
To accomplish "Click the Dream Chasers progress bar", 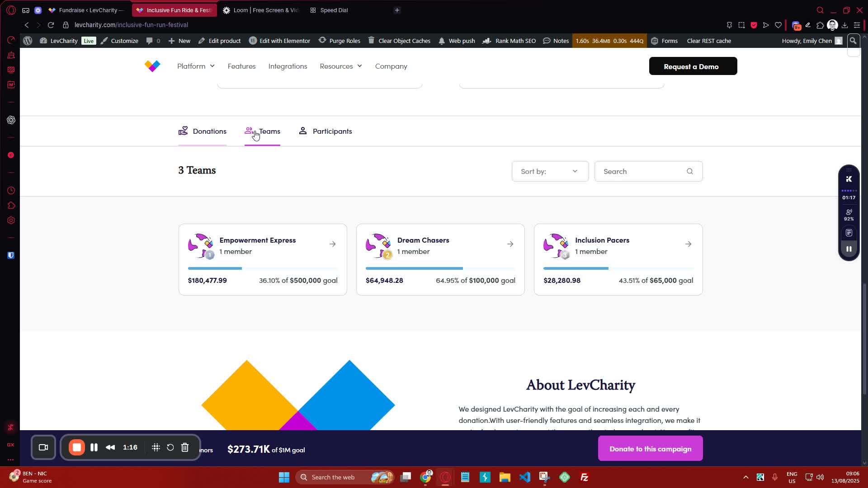I will [440, 268].
